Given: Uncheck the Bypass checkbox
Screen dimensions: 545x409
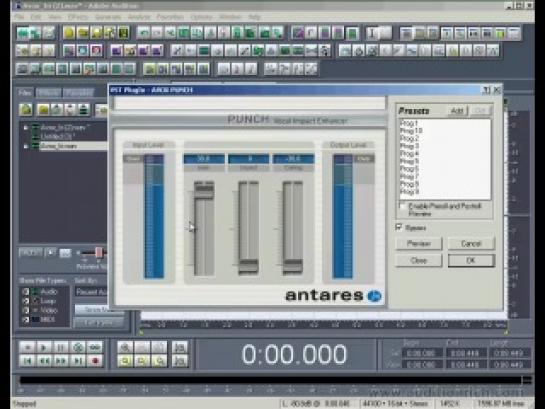Looking at the screenshot, I should coord(399,227).
